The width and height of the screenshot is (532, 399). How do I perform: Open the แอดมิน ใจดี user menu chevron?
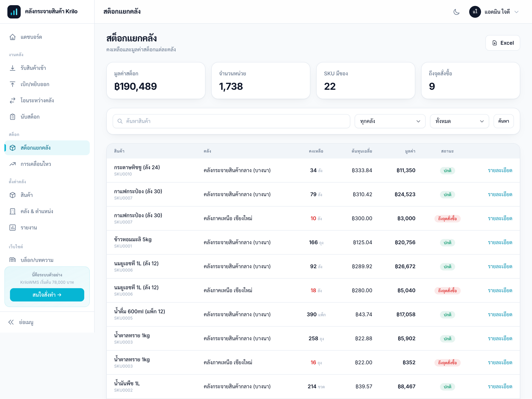point(516,12)
